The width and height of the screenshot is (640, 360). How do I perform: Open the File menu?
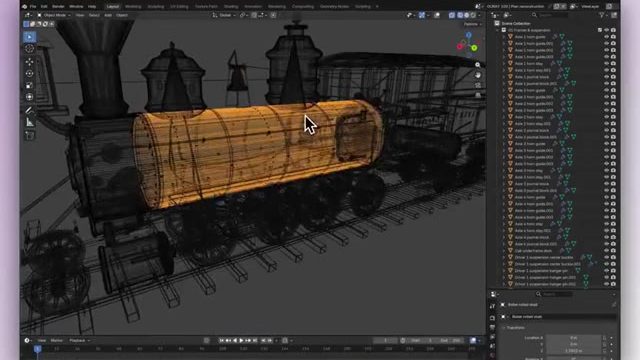coord(33,7)
